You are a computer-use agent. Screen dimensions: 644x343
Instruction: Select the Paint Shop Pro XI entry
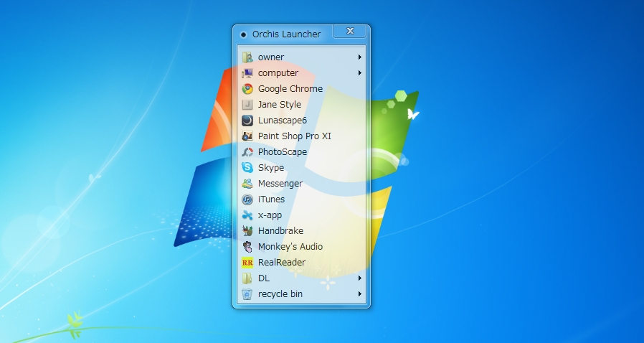(301, 136)
